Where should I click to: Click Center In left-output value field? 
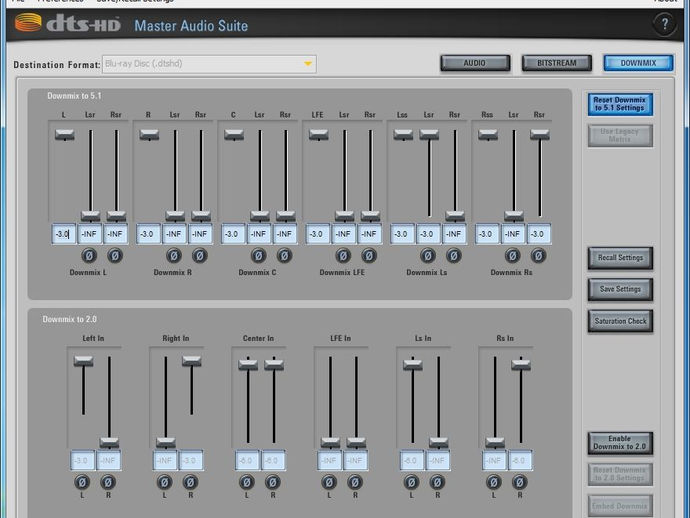tap(247, 460)
